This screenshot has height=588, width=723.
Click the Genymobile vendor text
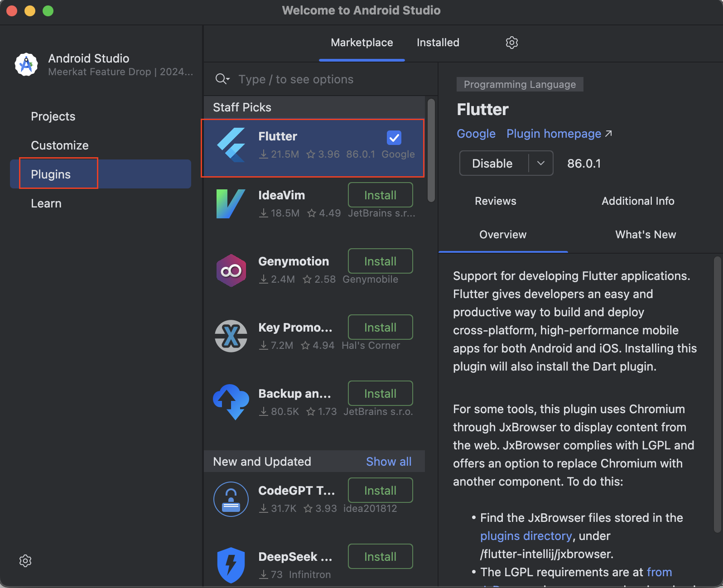point(371,280)
